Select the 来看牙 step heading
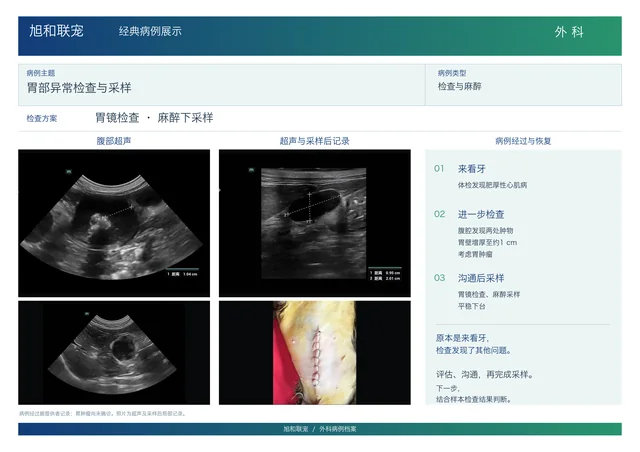Viewport: 640px width, 452px height. point(471,169)
